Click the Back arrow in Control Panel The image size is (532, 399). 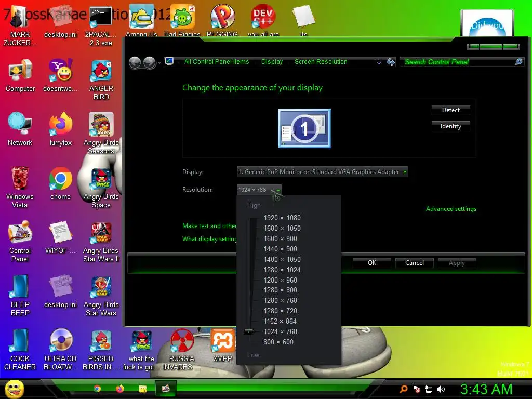(x=135, y=62)
